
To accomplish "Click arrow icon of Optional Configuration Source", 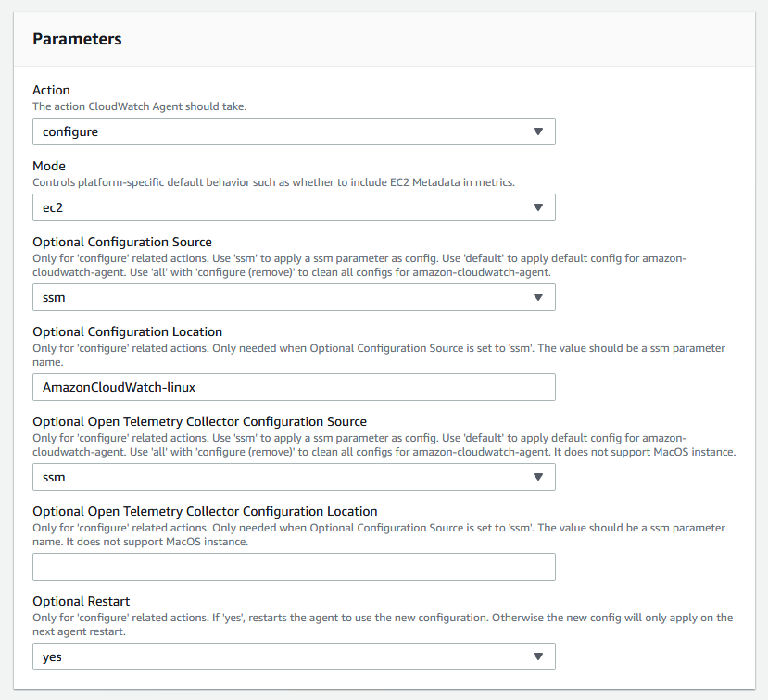I will [x=538, y=297].
